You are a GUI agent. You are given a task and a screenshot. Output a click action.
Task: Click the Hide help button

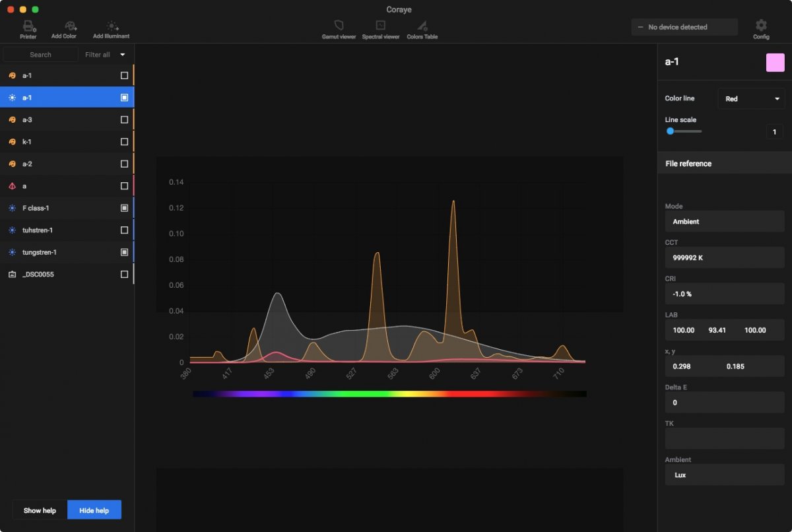coord(94,510)
